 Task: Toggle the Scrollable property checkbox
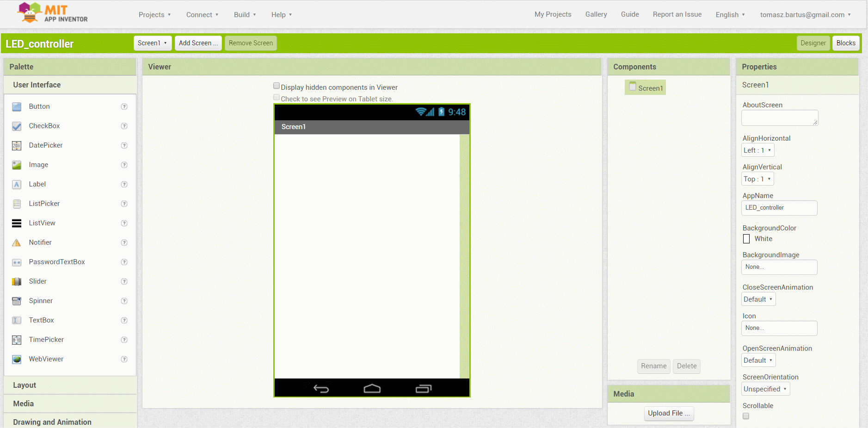746,416
